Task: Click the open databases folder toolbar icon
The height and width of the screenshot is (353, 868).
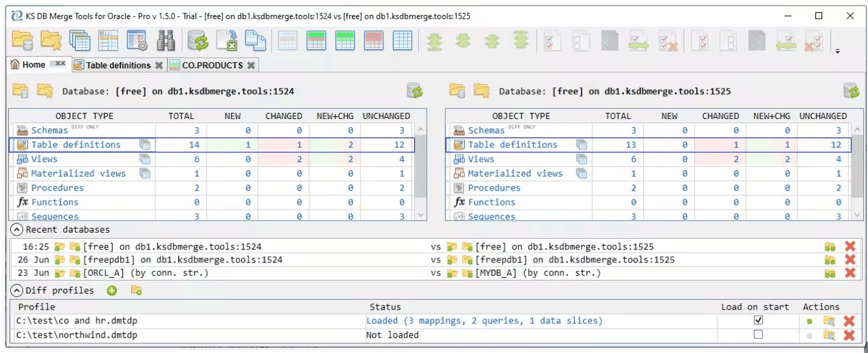Action: (x=22, y=41)
